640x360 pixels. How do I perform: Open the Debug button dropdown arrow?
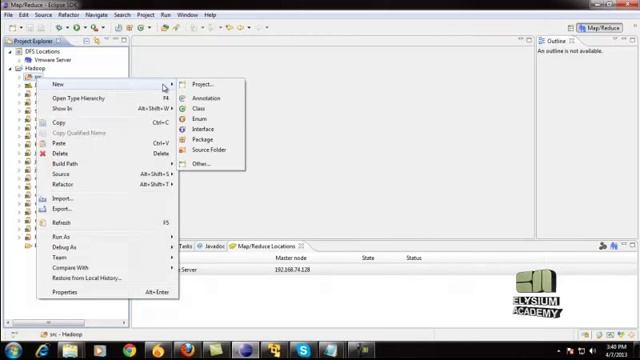click(x=67, y=28)
